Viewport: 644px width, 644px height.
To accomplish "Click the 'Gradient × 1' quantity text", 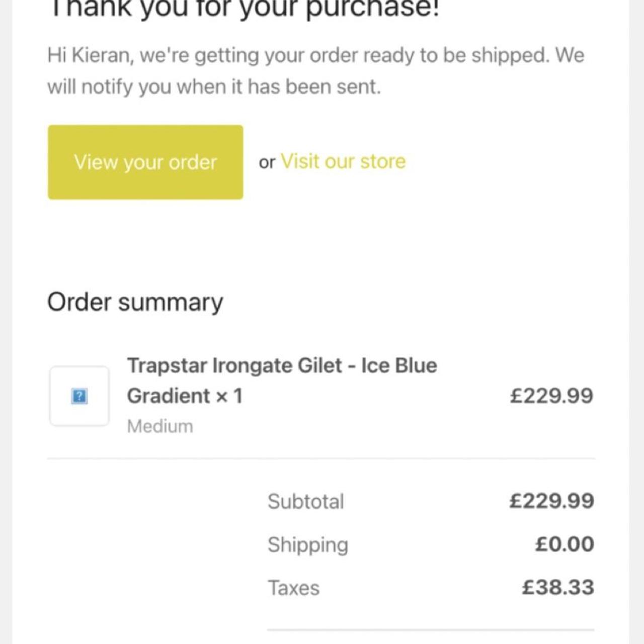I will click(185, 396).
